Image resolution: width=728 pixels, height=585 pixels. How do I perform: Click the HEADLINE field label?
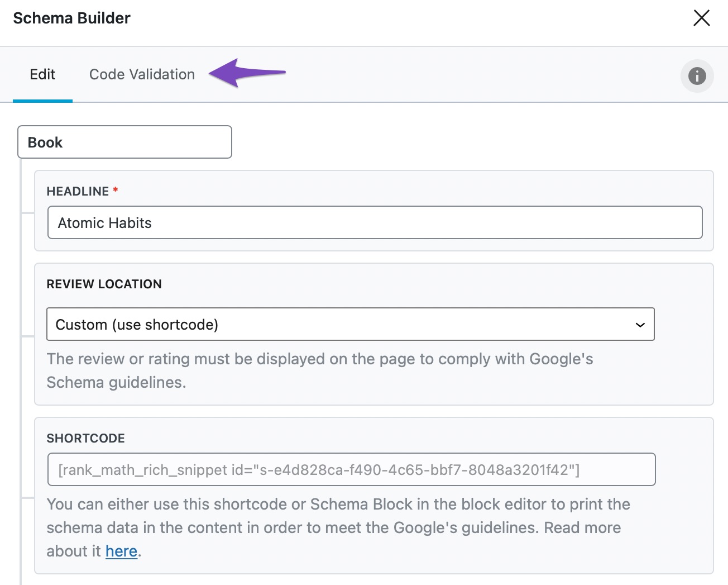(78, 191)
